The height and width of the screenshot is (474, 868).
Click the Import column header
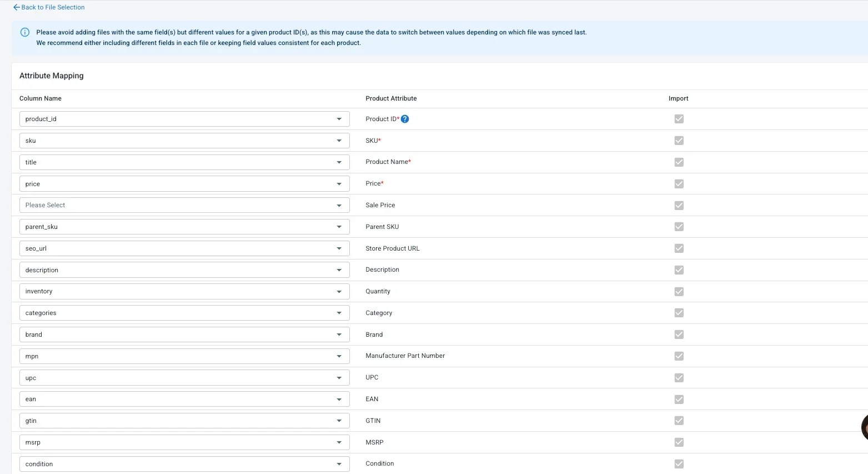678,98
